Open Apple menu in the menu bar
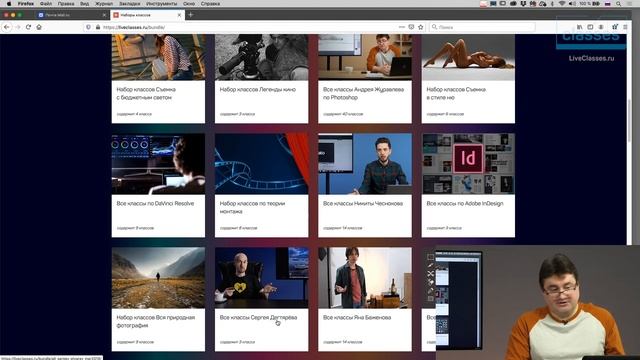Viewport: 640px width, 360px height. (x=9, y=4)
